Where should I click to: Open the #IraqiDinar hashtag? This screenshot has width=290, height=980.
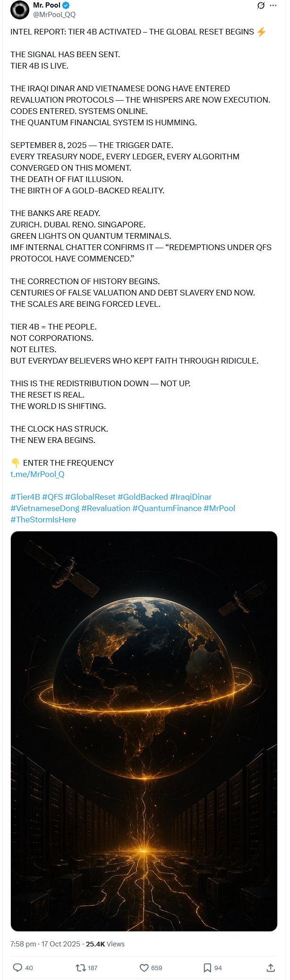[x=191, y=497]
